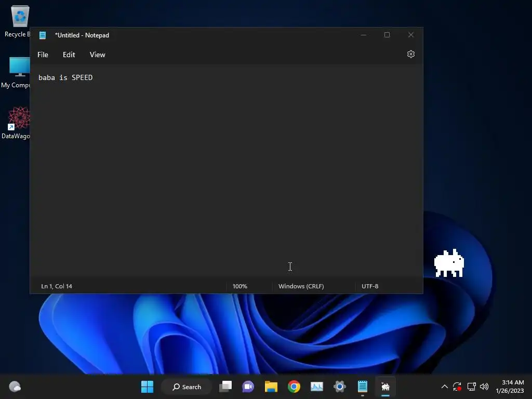Minimize the Notepad window

363,35
